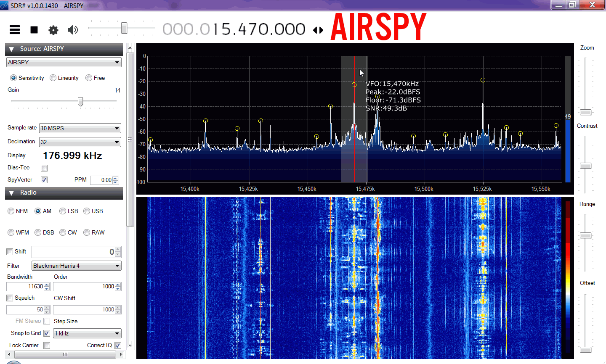Open the hamburger main menu
Viewport: 606px width, 364px height.
(15, 29)
